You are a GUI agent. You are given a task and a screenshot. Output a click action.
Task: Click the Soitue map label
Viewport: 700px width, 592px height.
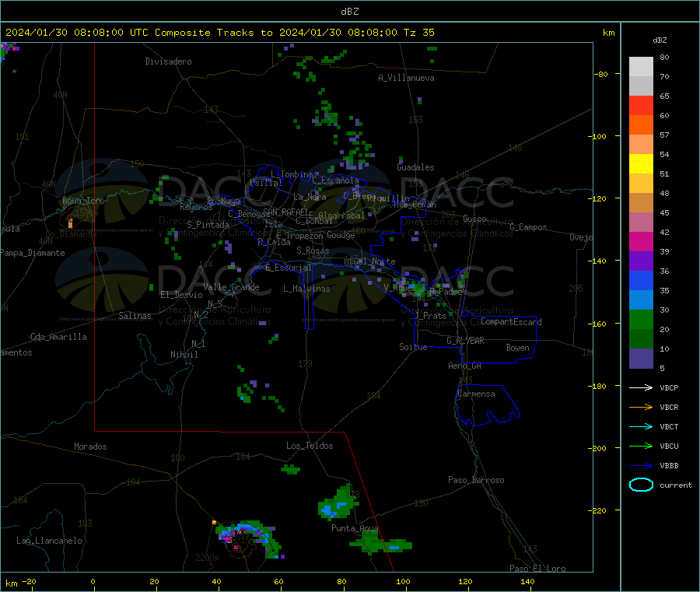[413, 347]
